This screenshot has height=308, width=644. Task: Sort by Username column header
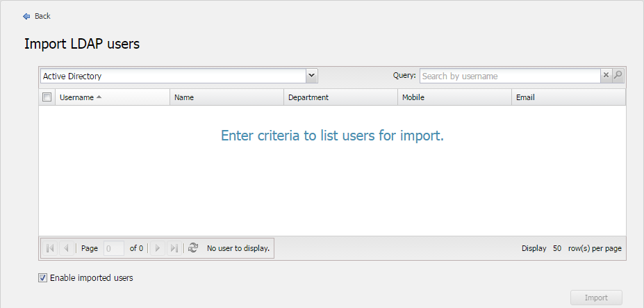click(x=77, y=97)
